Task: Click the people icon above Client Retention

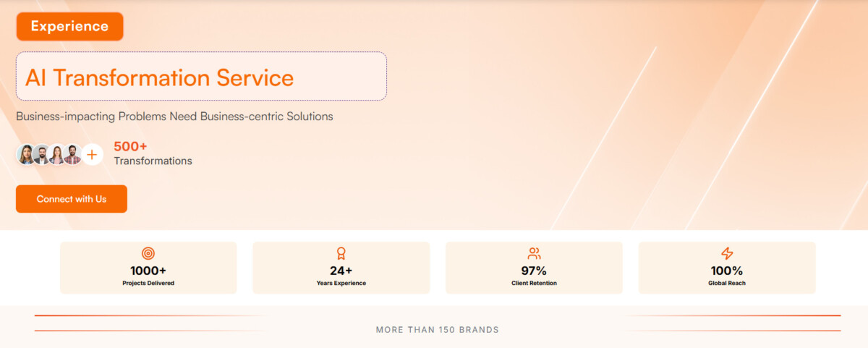Action: point(534,253)
